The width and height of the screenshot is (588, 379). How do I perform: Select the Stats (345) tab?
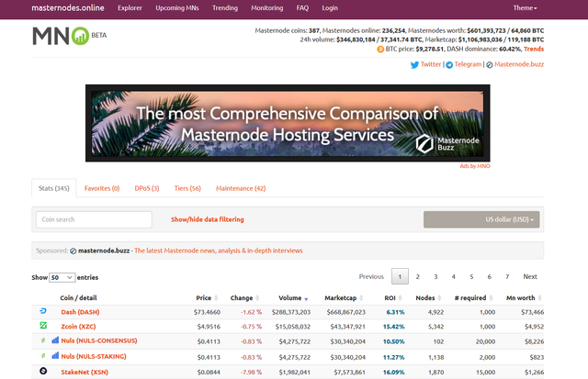[54, 188]
